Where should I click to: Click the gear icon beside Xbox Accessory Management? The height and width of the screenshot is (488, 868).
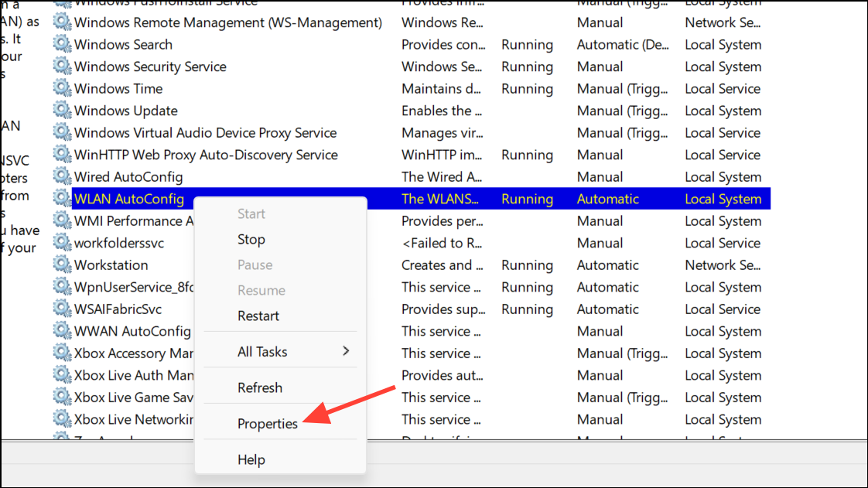62,353
